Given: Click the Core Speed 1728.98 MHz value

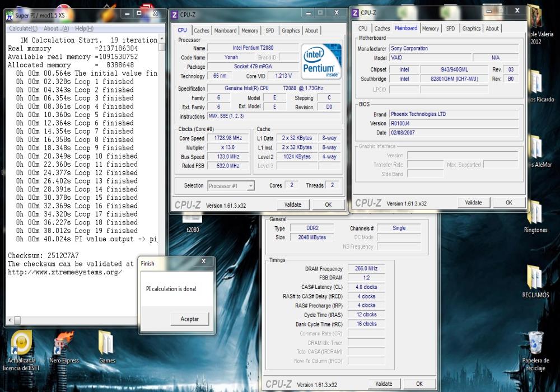Looking at the screenshot, I should [x=228, y=138].
